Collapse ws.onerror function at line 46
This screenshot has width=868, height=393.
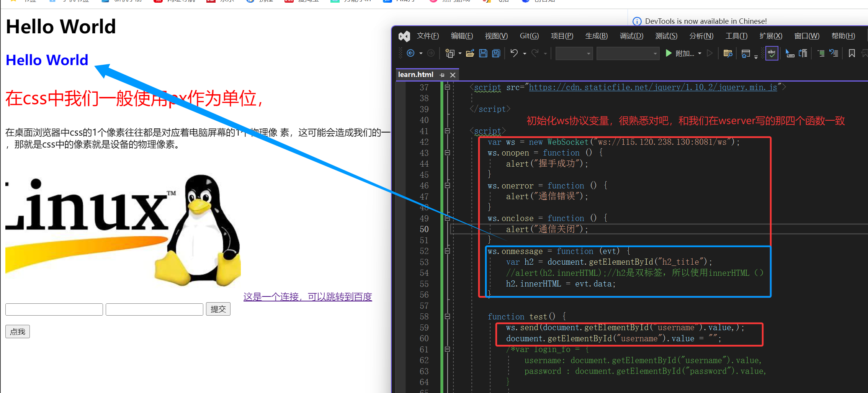447,186
